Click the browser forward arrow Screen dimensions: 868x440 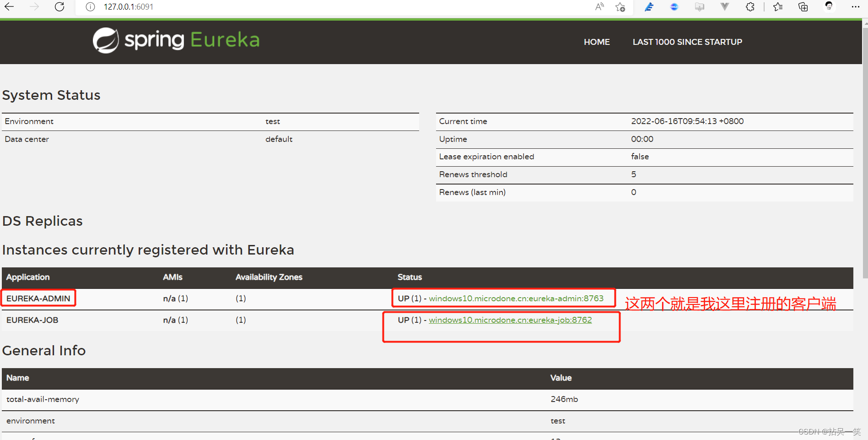34,7
